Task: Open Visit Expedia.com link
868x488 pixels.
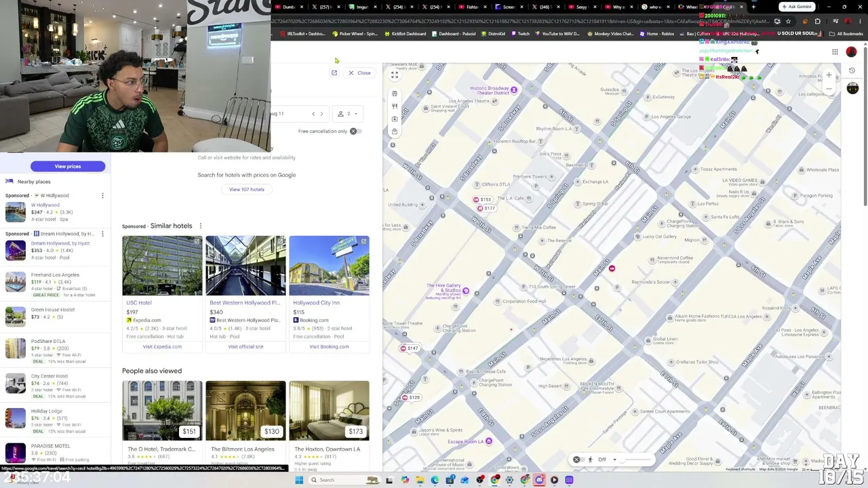Action: (162, 347)
